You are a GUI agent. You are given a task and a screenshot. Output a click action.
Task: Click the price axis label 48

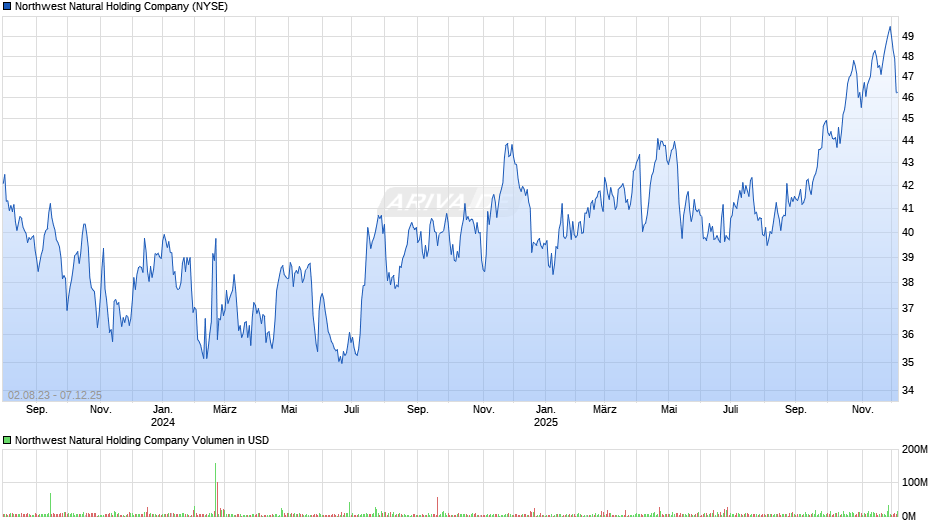point(908,56)
